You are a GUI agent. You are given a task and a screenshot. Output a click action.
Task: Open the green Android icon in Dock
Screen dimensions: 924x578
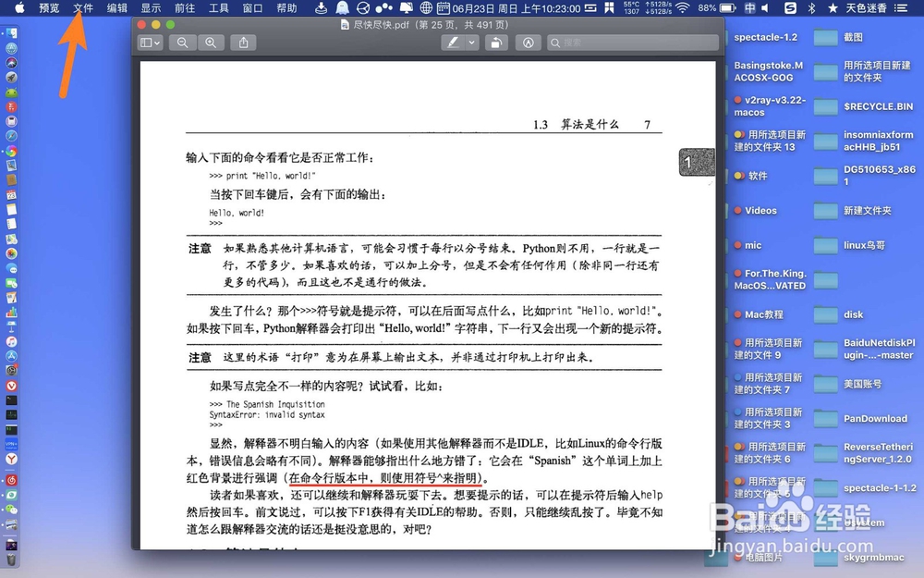pos(11,92)
